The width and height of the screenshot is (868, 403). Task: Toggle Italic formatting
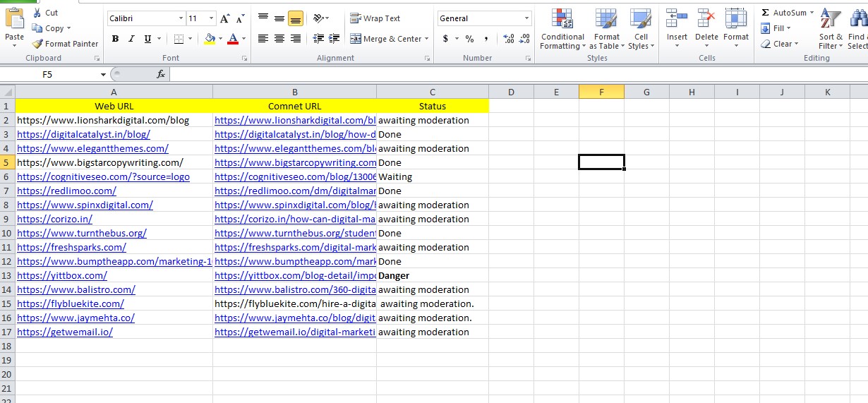click(131, 39)
